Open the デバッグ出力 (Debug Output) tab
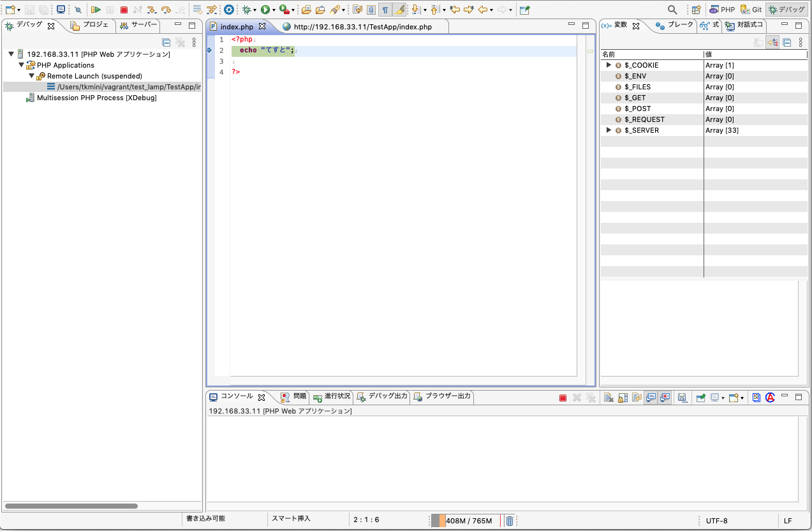This screenshot has width=812, height=531. (381, 396)
